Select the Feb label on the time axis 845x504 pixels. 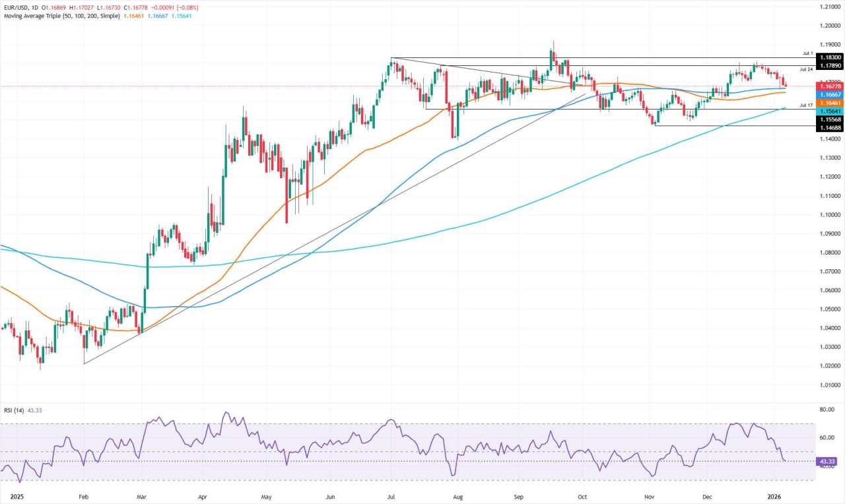83,497
